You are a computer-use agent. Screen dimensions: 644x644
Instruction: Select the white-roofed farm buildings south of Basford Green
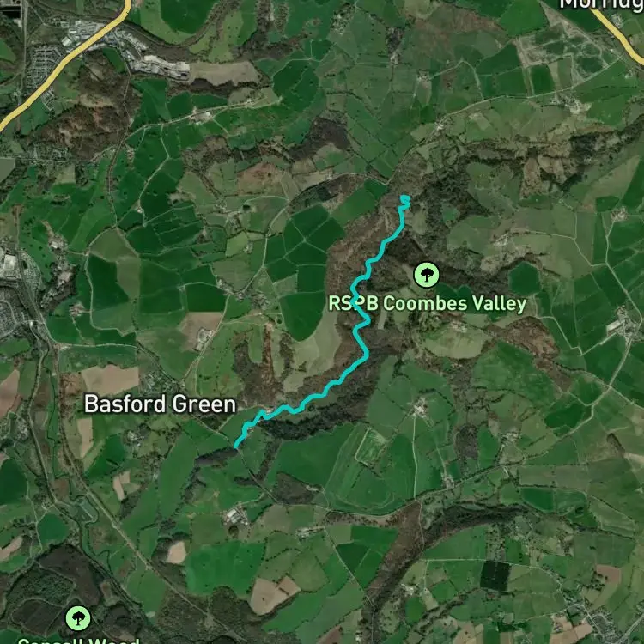pos(235,515)
